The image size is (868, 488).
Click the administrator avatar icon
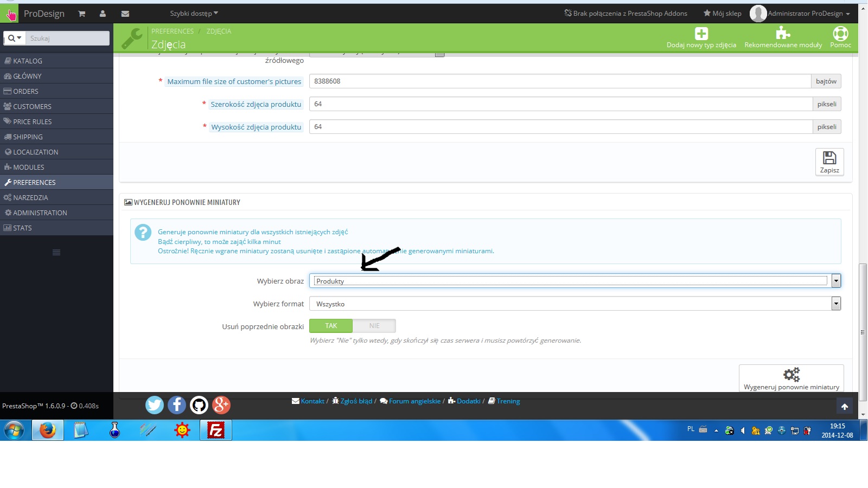pos(758,14)
